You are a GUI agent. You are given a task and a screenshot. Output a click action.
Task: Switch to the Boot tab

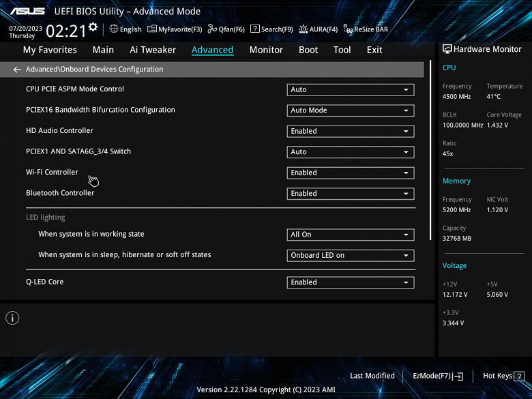pos(308,50)
